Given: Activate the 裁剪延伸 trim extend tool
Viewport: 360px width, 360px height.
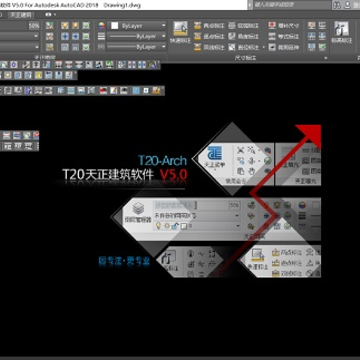Looking at the screenshot, I should point(284,47).
